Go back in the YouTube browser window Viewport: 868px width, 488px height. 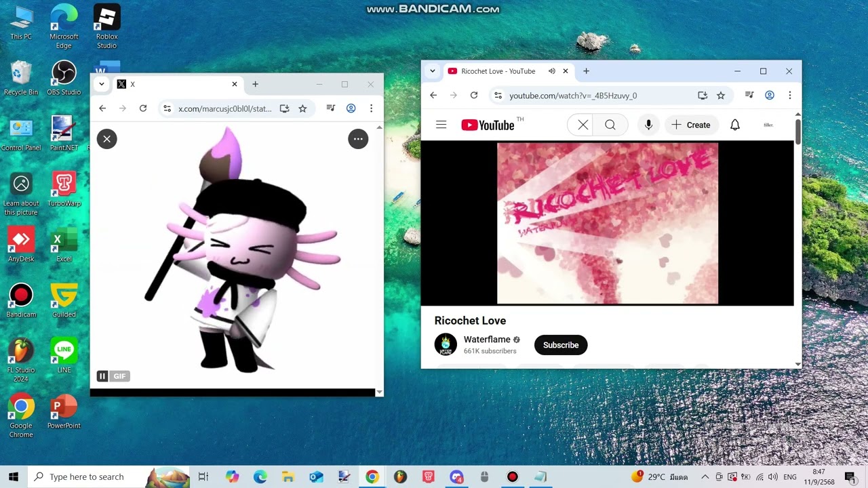(433, 96)
